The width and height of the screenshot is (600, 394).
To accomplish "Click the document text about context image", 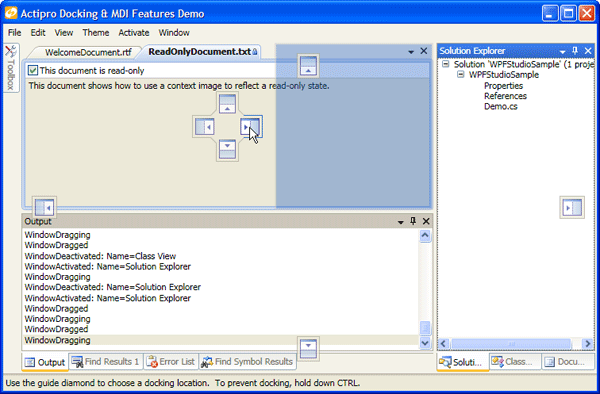I will 179,86.
